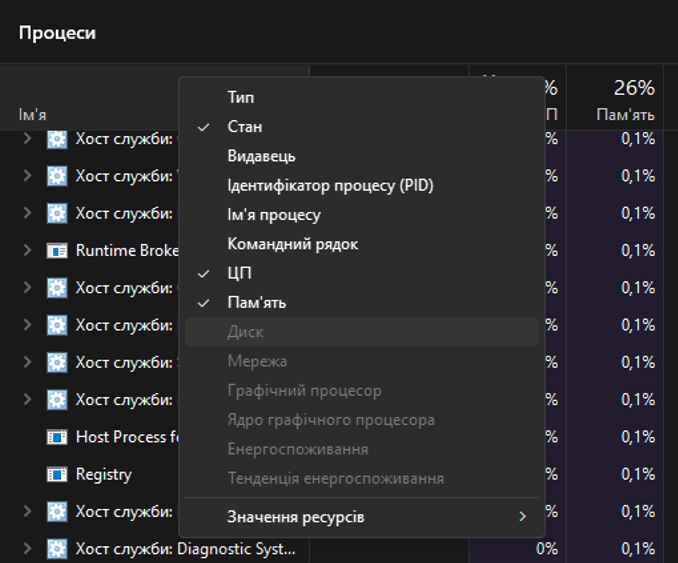This screenshot has width=678, height=563.
Task: Click the Registry process icon
Action: [x=57, y=474]
